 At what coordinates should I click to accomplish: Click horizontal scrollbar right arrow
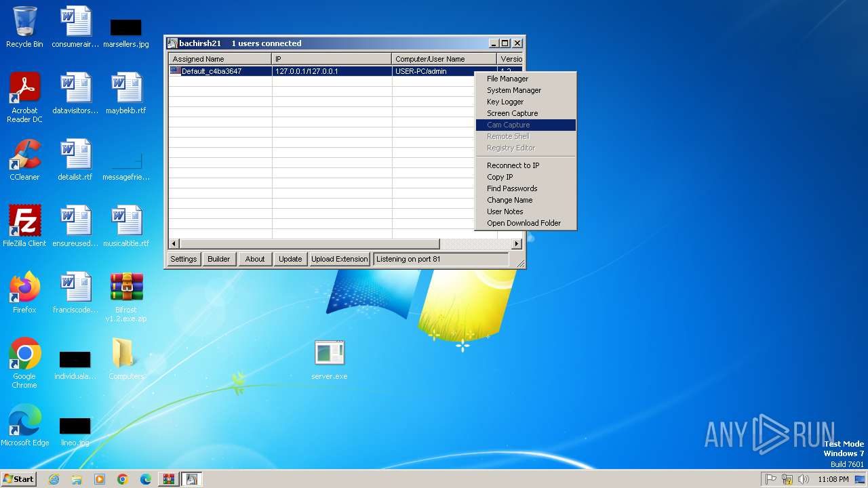click(517, 243)
